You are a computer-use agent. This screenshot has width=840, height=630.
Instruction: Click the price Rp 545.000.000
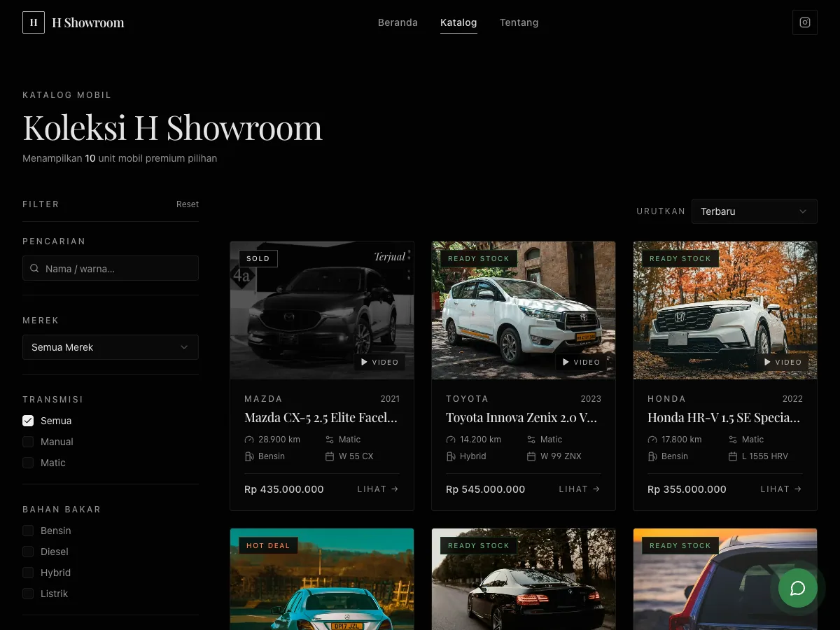click(x=486, y=489)
